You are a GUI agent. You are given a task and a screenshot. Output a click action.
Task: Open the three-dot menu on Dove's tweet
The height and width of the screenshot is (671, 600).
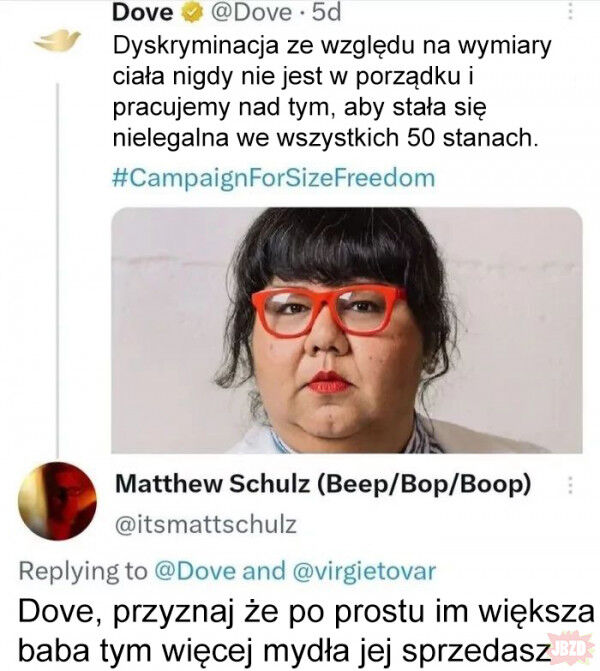(x=570, y=12)
